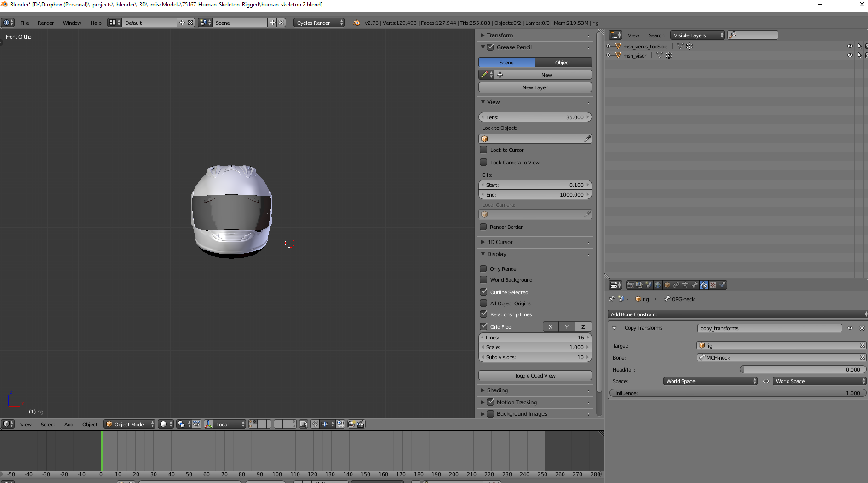This screenshot has width=868, height=483.
Task: Open the Bone Constraints tab
Action: 704,285
